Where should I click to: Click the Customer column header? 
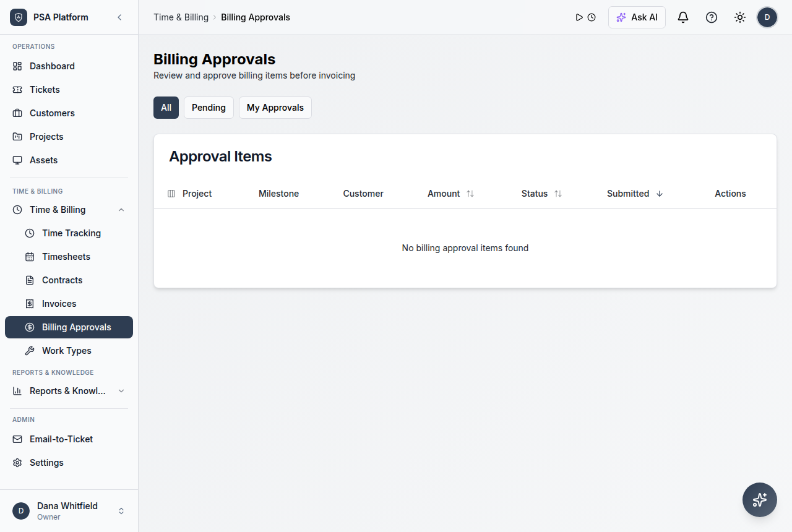coord(363,194)
